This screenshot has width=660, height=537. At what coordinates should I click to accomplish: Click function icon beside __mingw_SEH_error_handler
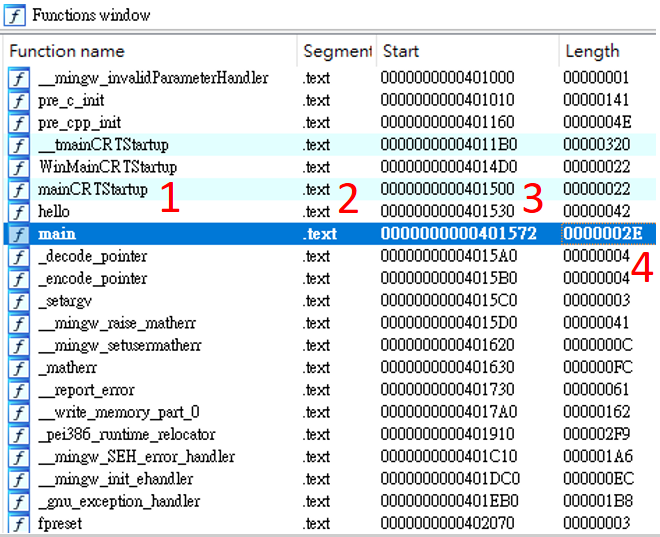(19, 457)
